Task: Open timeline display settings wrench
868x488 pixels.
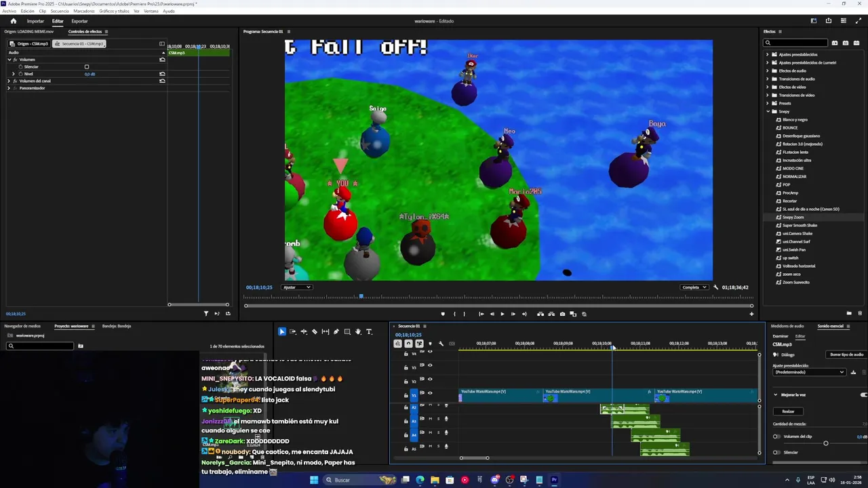Action: [x=441, y=344]
